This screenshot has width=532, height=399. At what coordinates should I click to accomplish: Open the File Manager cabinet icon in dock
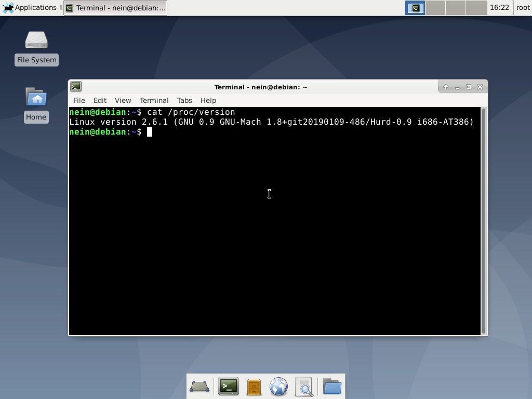pyautogui.click(x=254, y=387)
